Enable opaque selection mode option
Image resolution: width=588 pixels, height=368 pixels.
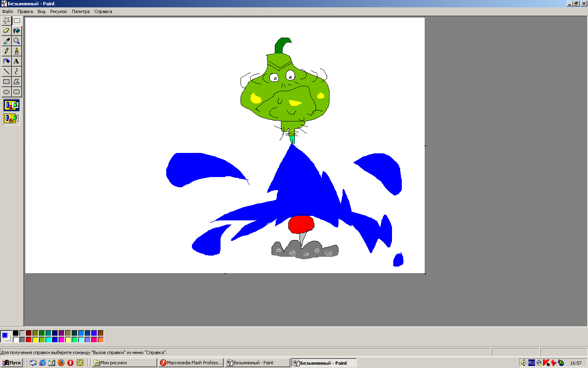click(x=11, y=105)
